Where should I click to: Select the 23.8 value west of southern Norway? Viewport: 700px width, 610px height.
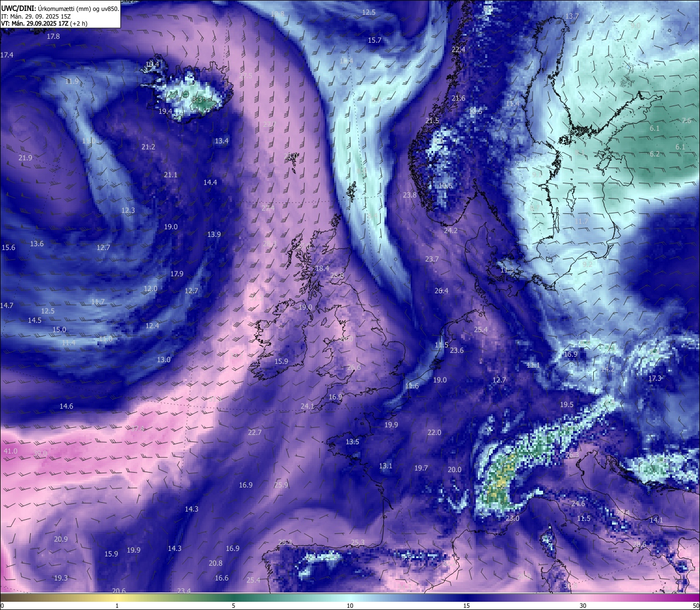(410, 195)
